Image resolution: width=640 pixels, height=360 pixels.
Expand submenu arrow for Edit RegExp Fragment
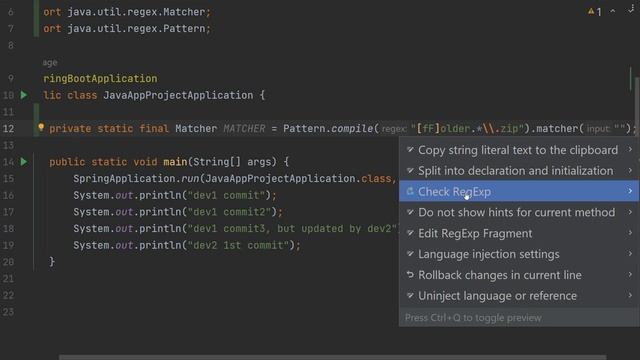(x=630, y=233)
